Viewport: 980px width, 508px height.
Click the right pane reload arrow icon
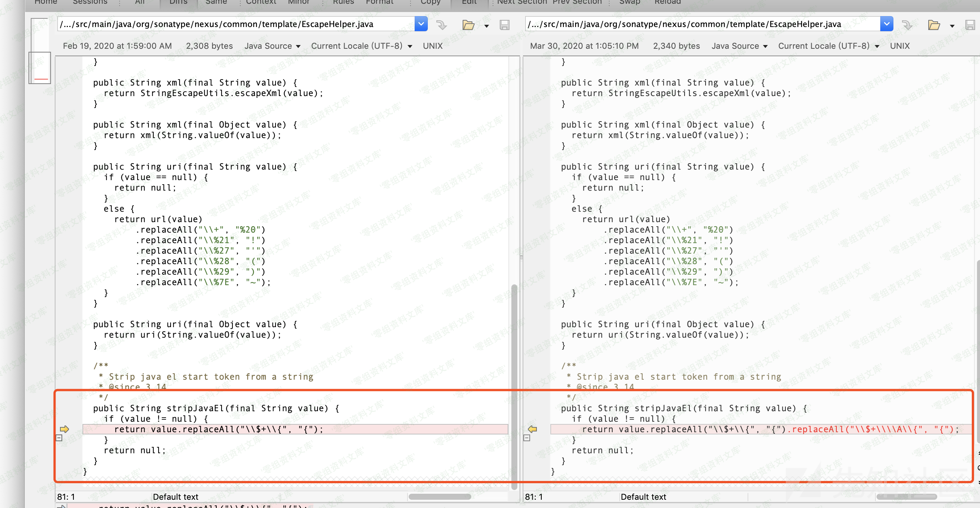click(907, 25)
